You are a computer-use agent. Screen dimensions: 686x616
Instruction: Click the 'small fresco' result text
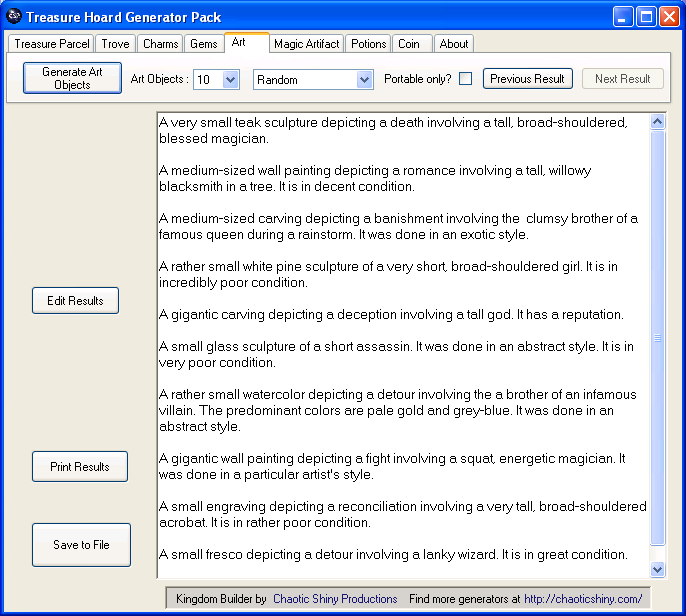tap(393, 554)
